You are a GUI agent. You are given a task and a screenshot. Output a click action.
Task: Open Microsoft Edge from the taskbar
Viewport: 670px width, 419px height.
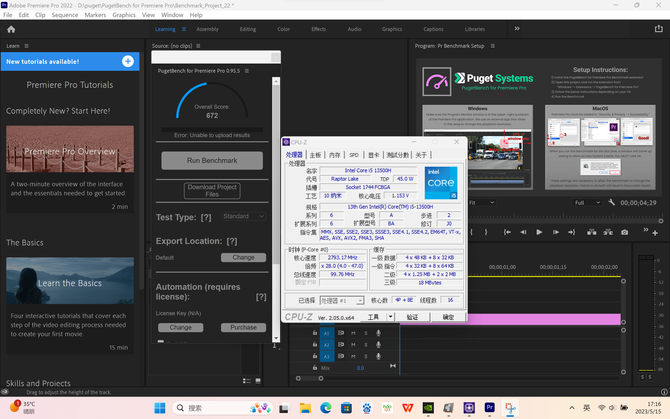pos(326,408)
